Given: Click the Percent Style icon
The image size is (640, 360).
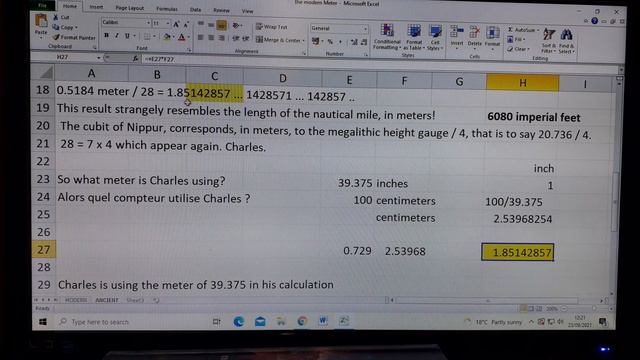Looking at the screenshot, I should (330, 42).
